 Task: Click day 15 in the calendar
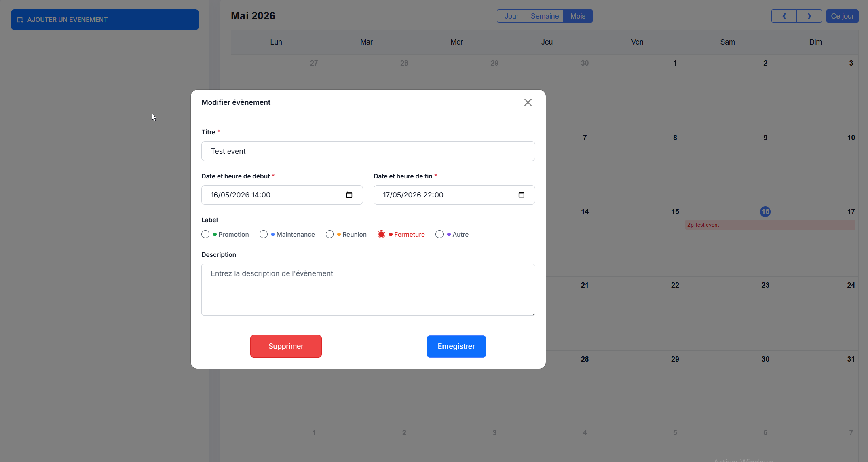coord(675,212)
